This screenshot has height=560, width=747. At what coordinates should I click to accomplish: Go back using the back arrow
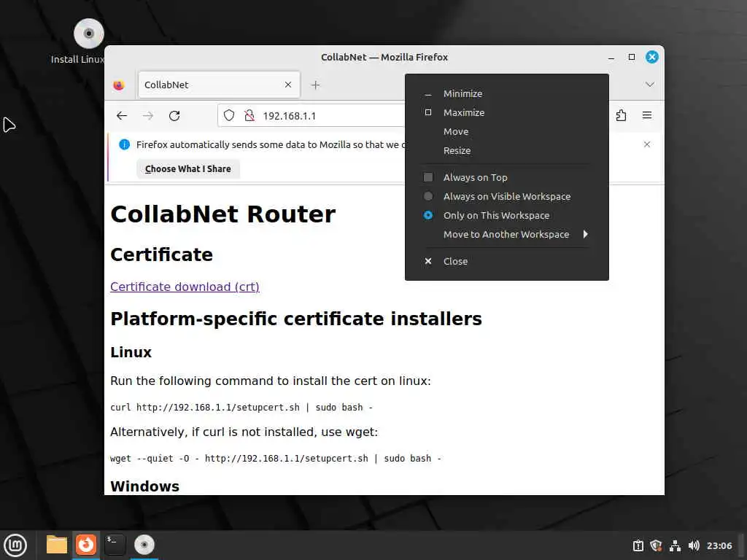(x=122, y=116)
